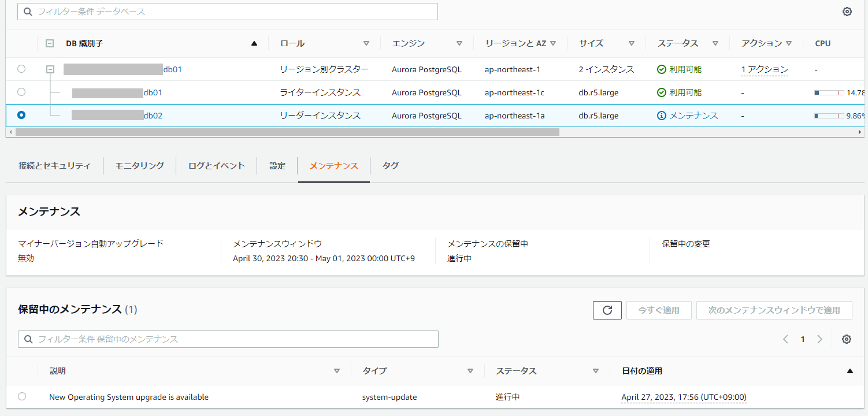This screenshot has height=416, width=868.
Task: Go to previous page of pending maintenance
Action: (785, 339)
